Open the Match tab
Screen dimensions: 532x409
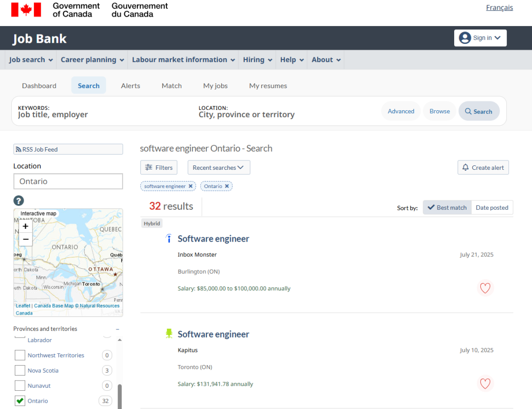pyautogui.click(x=172, y=86)
